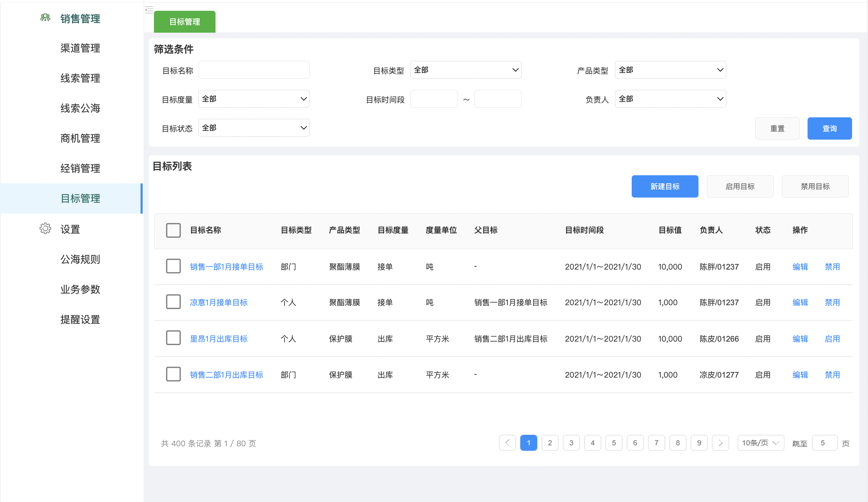The image size is (868, 502).
Task: Click the 新建目标 button
Action: [x=665, y=186]
